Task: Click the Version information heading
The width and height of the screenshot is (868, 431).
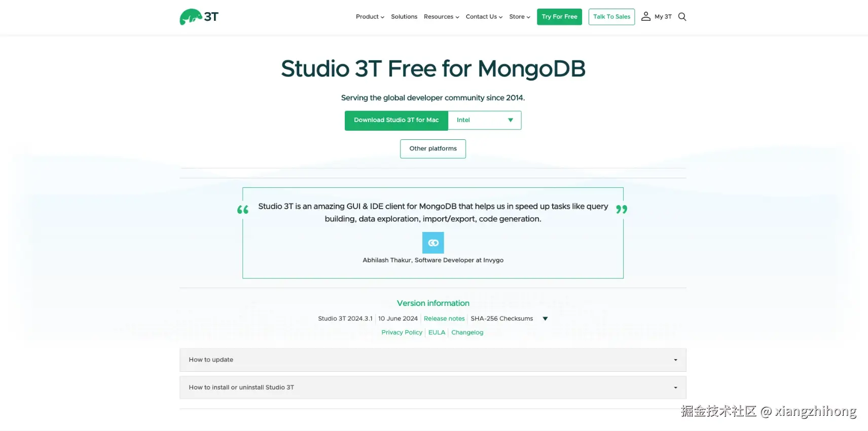Action: point(433,303)
